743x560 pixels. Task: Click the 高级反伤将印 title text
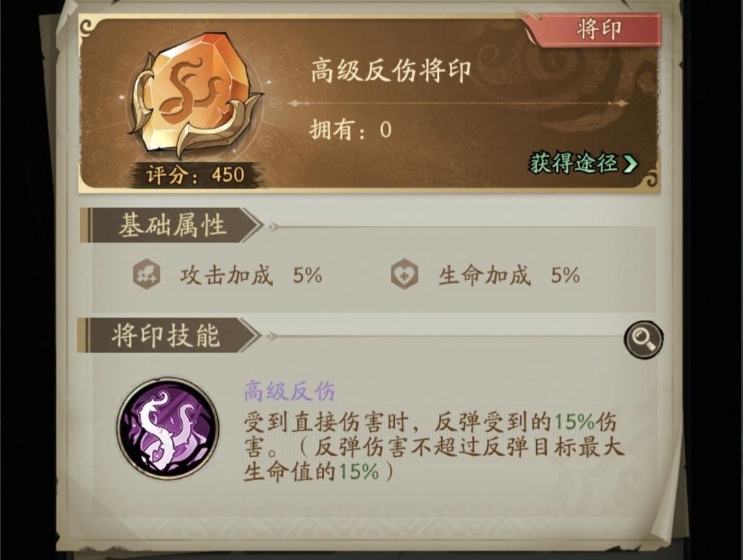coord(391,72)
